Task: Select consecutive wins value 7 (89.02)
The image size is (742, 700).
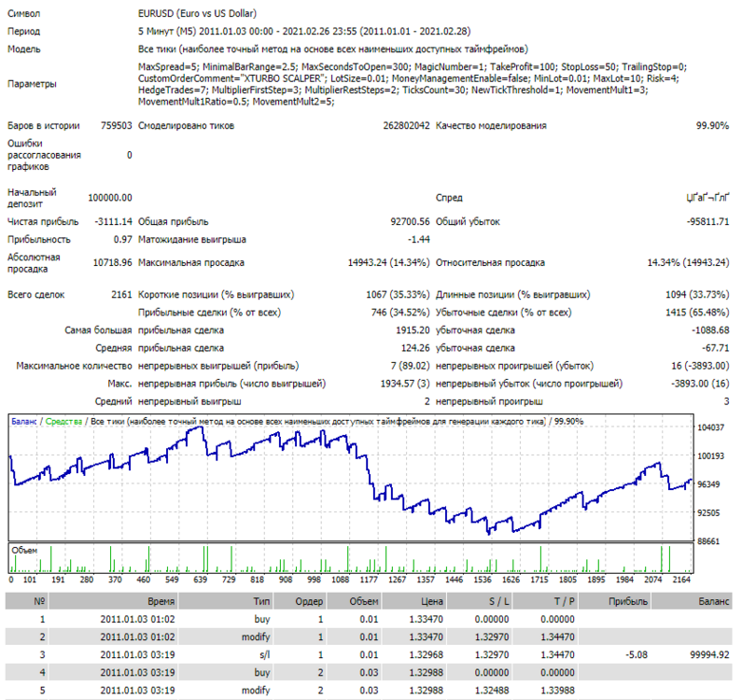Action: click(410, 366)
